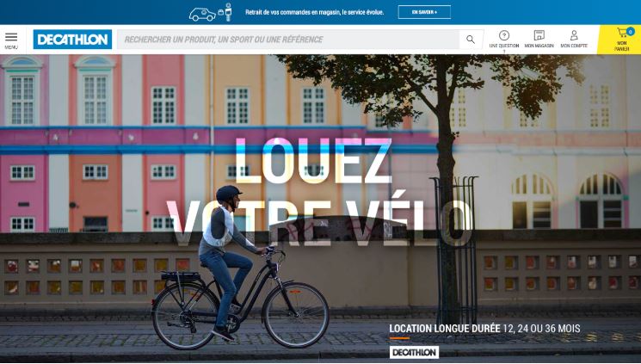Open the hamburger menu icon

click(x=11, y=37)
